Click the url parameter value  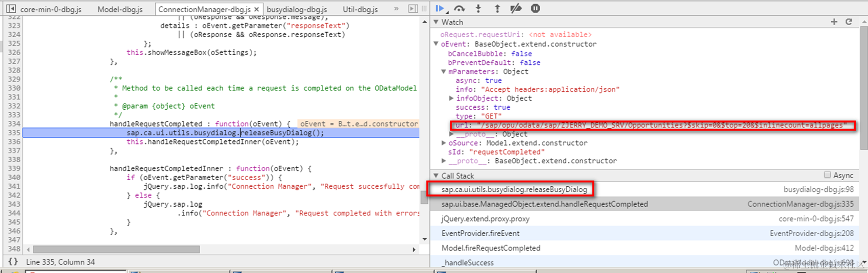coord(662,126)
